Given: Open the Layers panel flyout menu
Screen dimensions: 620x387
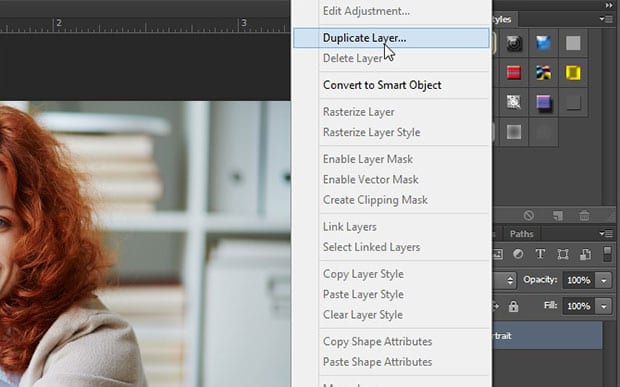Looking at the screenshot, I should click(x=606, y=234).
